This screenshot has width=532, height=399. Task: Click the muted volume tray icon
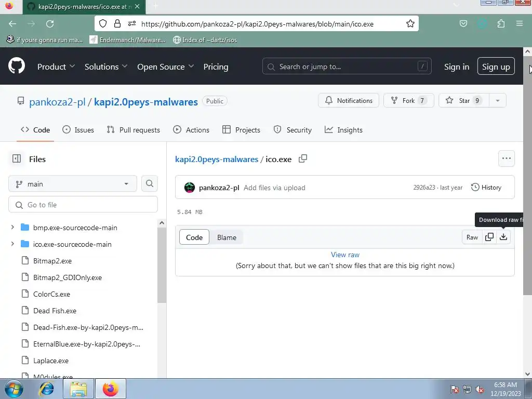(480, 390)
